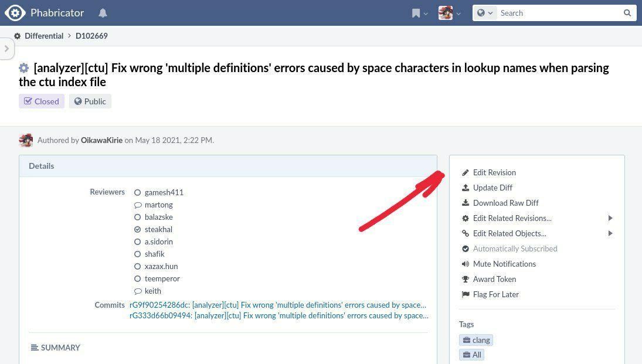
Task: Click Award Token action
Action: click(495, 279)
